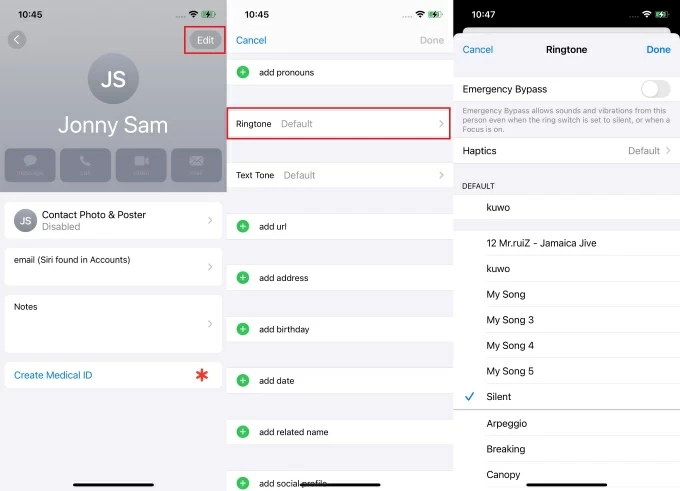
Task: Tap green plus beside add pronouns
Action: click(243, 73)
